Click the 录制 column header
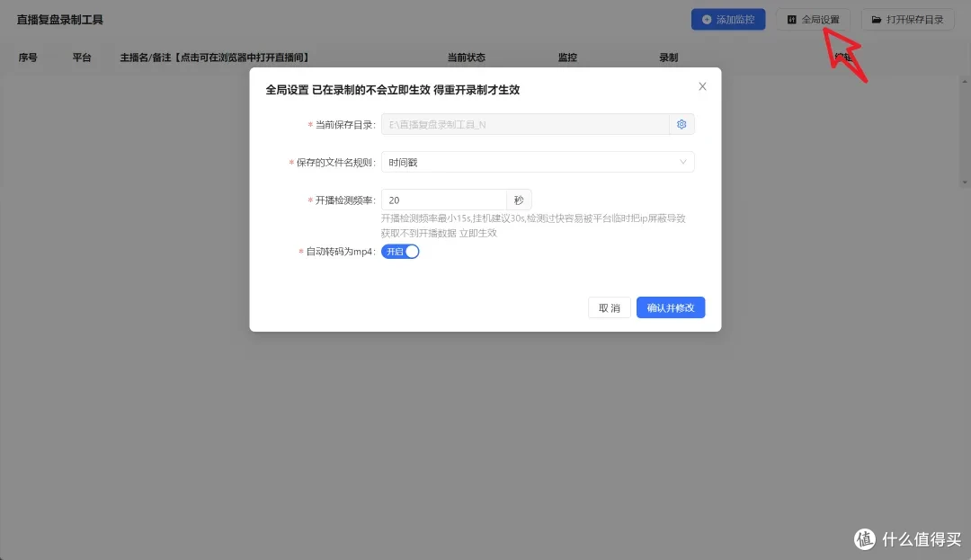Viewport: 971px width, 560px height. pyautogui.click(x=669, y=58)
